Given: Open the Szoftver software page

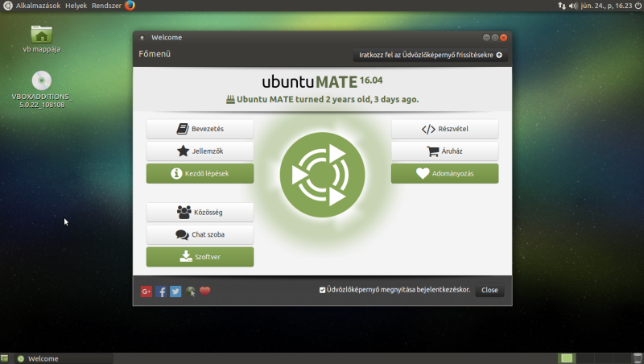Looking at the screenshot, I should (200, 257).
